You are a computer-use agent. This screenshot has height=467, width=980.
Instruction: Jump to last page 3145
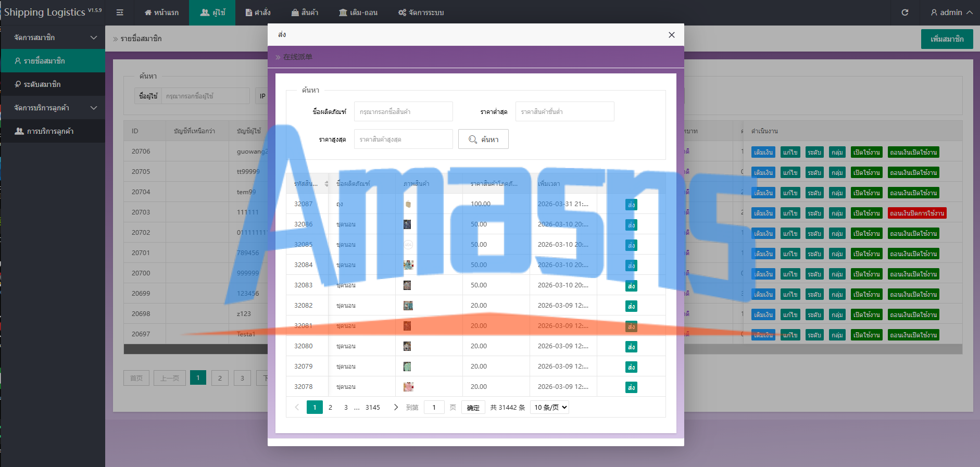tap(373, 407)
